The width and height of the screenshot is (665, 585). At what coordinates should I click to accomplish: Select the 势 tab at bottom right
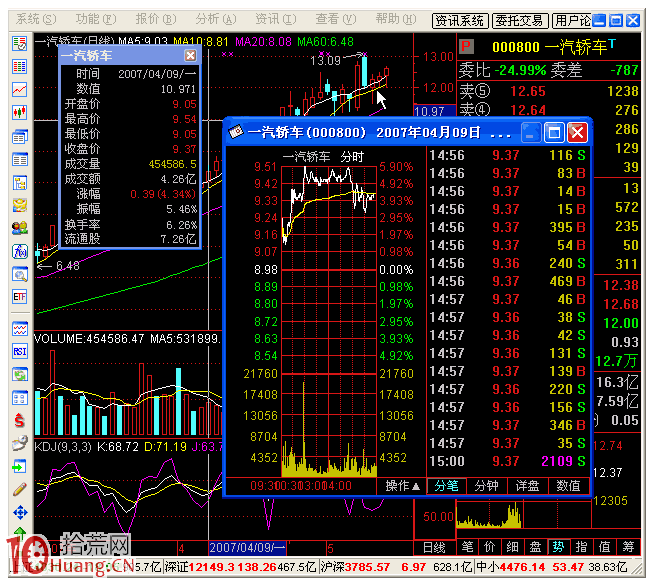(x=559, y=548)
